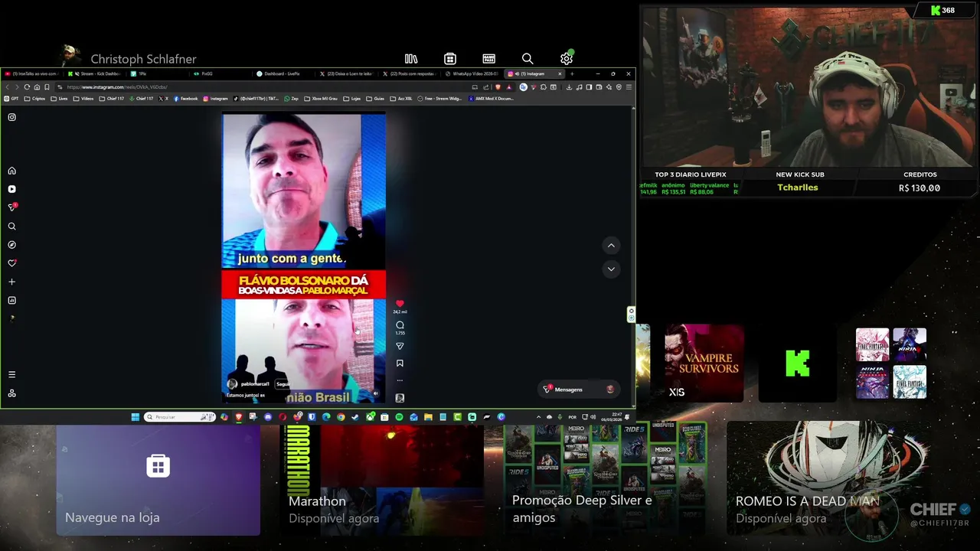Open pablomarcal1 profile link
Viewport: 980px width, 551px height.
pos(255,383)
